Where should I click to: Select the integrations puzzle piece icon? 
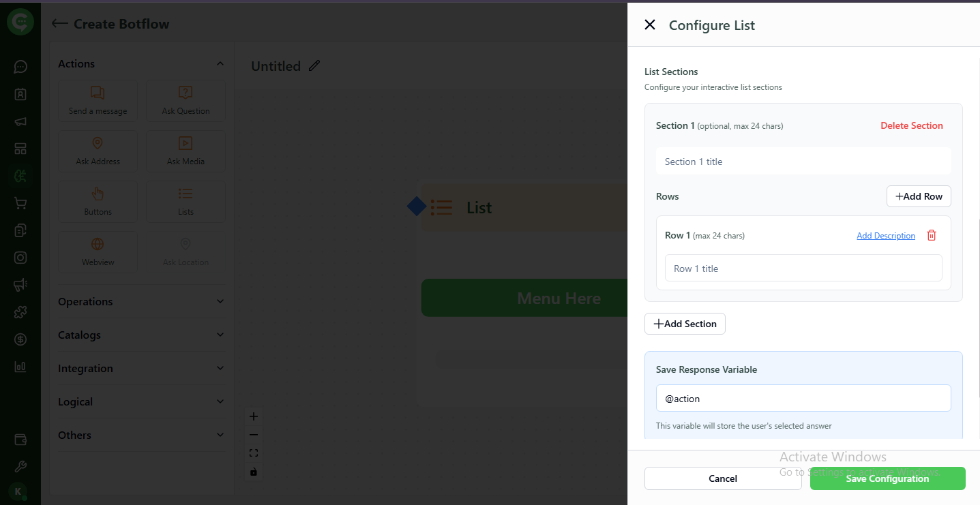pyautogui.click(x=20, y=311)
